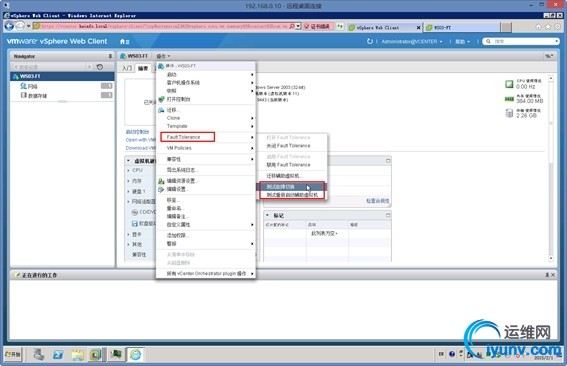Expand the CPU hardware row

[128, 170]
